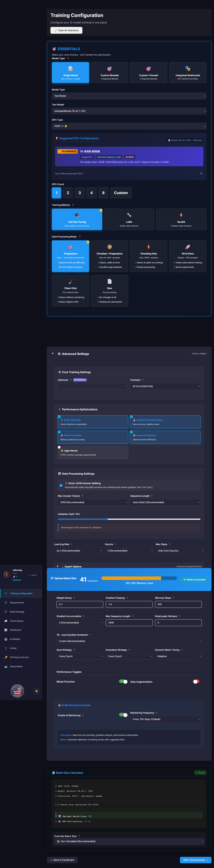The height and width of the screenshot is (868, 214).
Task: Uncheck Smart JSON Answer Splitting
Action: pos(61,485)
